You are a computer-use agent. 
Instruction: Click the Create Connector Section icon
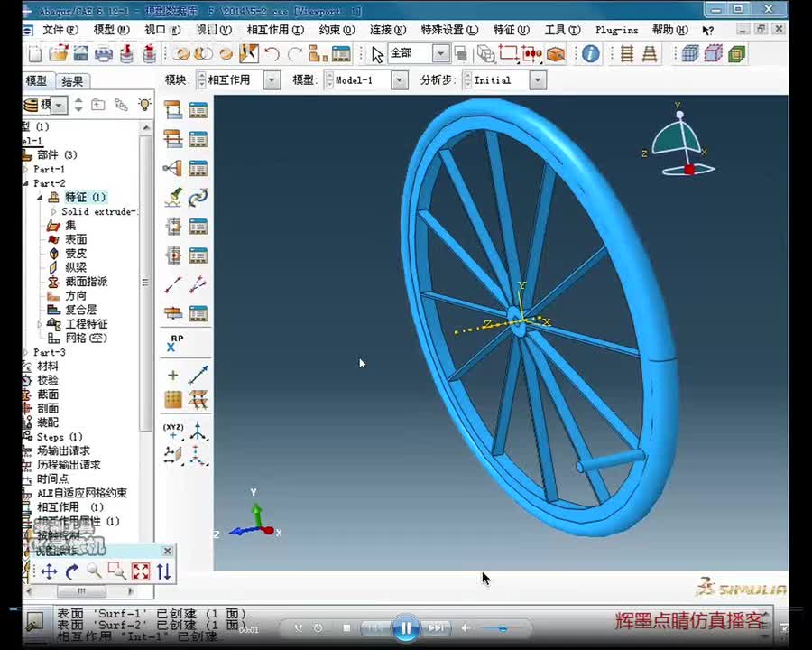[173, 227]
